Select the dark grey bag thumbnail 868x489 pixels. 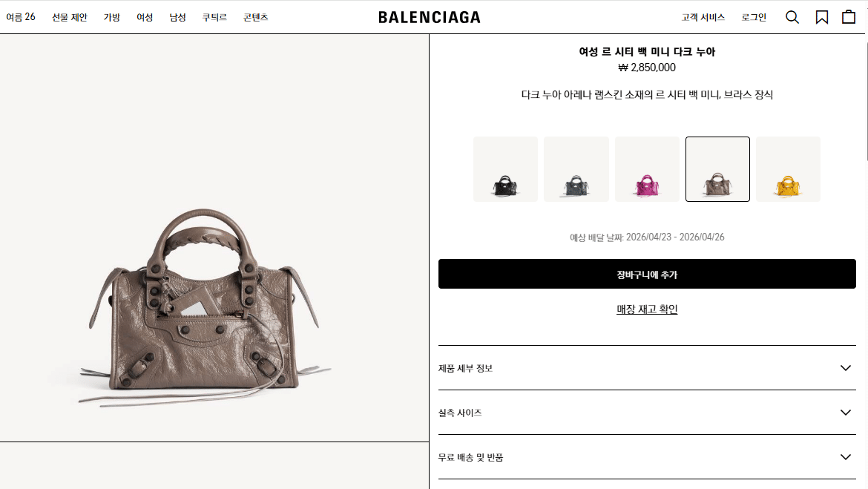(576, 169)
